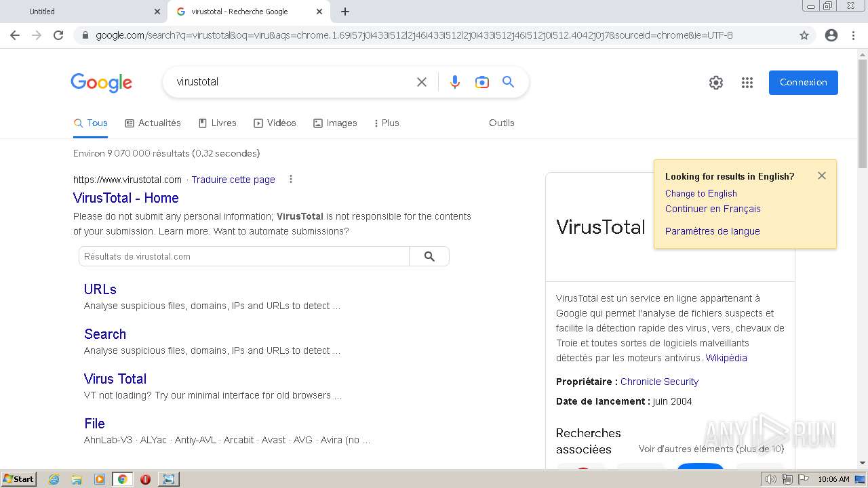Click Change to English
This screenshot has height=488, width=868.
coord(701,193)
